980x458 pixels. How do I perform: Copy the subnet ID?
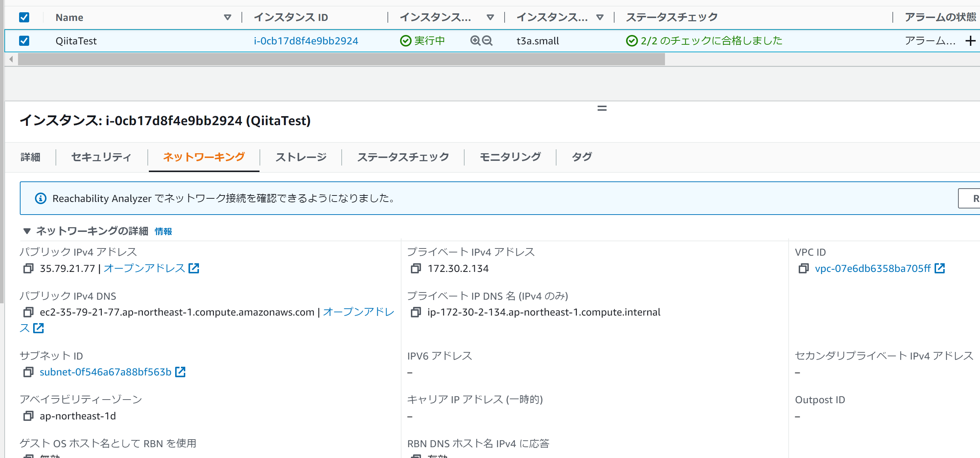(28, 372)
